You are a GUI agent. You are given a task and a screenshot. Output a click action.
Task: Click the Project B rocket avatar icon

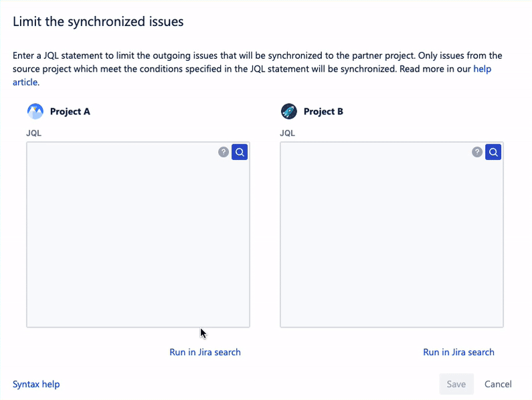click(288, 111)
